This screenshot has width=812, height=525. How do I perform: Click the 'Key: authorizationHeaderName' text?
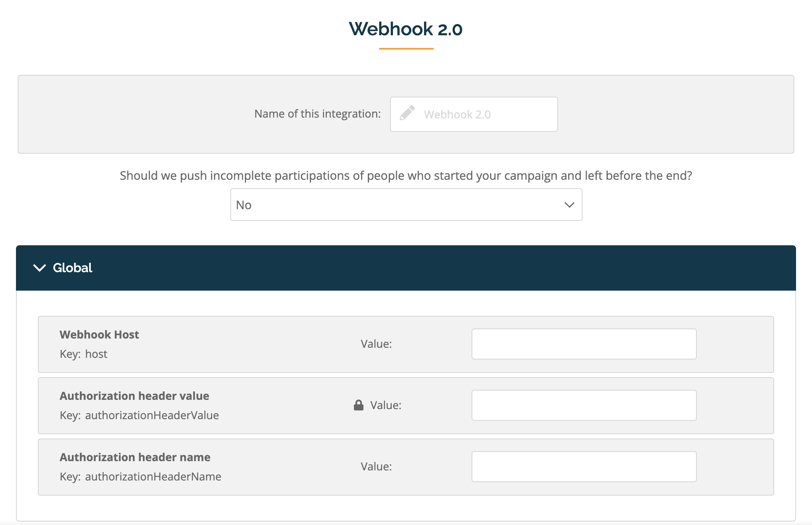[x=140, y=477]
